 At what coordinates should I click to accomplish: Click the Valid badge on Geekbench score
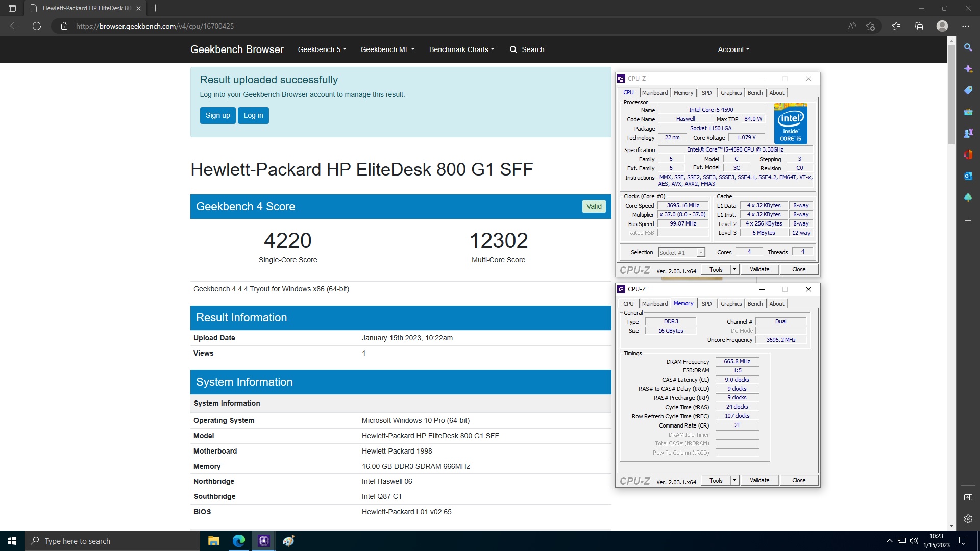click(594, 206)
